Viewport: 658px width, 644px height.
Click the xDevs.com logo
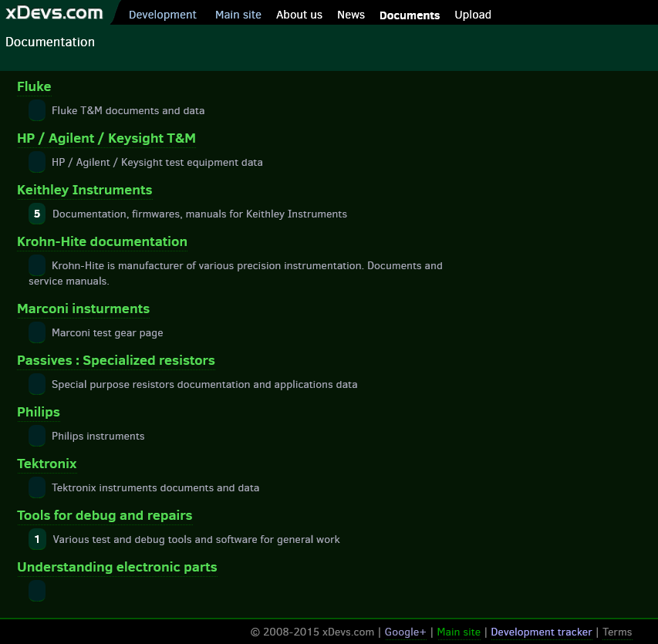pos(54,12)
